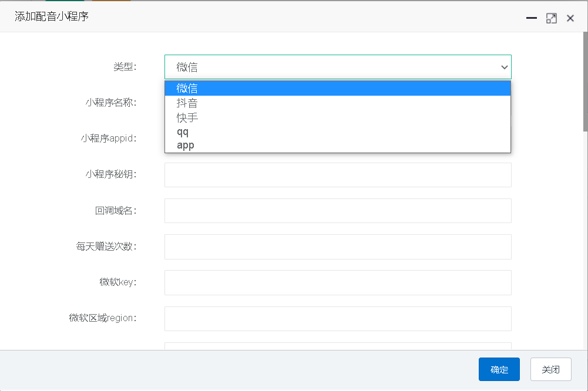
Task: Collapse the 类型 dropdown via its chevron arrow
Action: (x=504, y=68)
